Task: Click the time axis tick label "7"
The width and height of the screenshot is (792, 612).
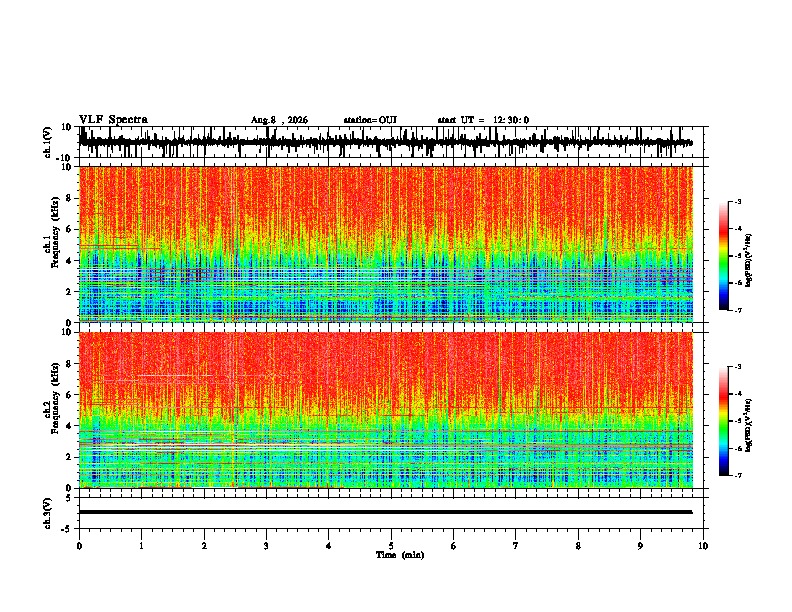Action: pos(516,546)
